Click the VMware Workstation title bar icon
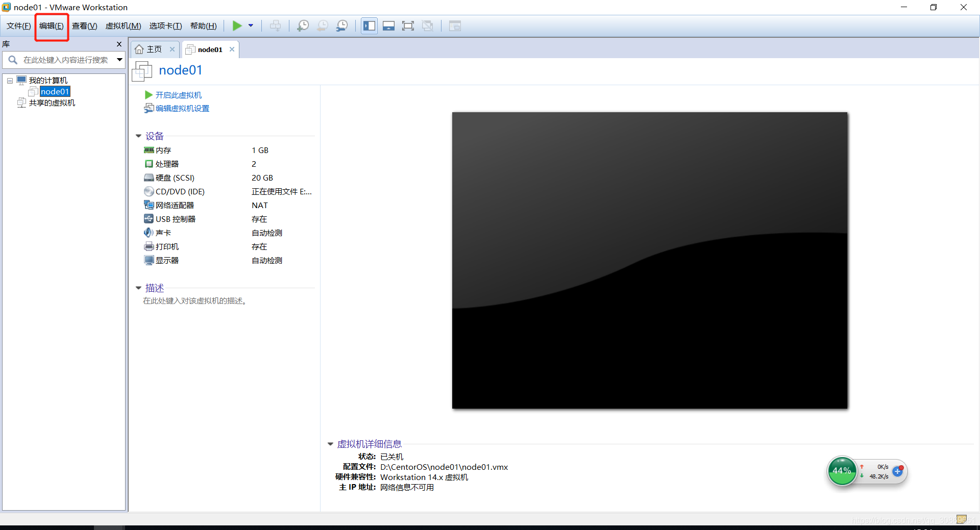Image resolution: width=980 pixels, height=530 pixels. click(6, 7)
